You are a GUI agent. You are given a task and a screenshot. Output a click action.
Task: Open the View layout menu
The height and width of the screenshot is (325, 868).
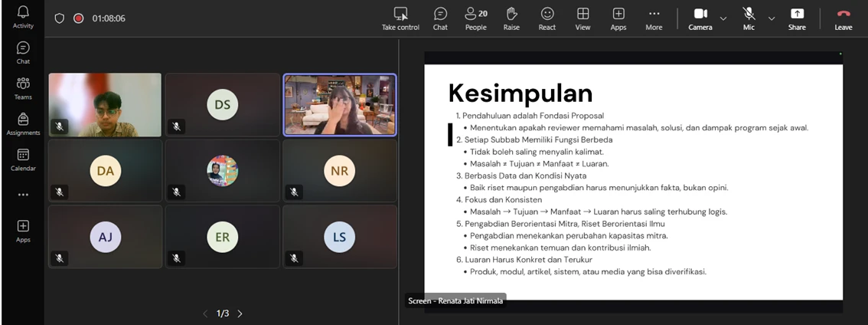(582, 18)
